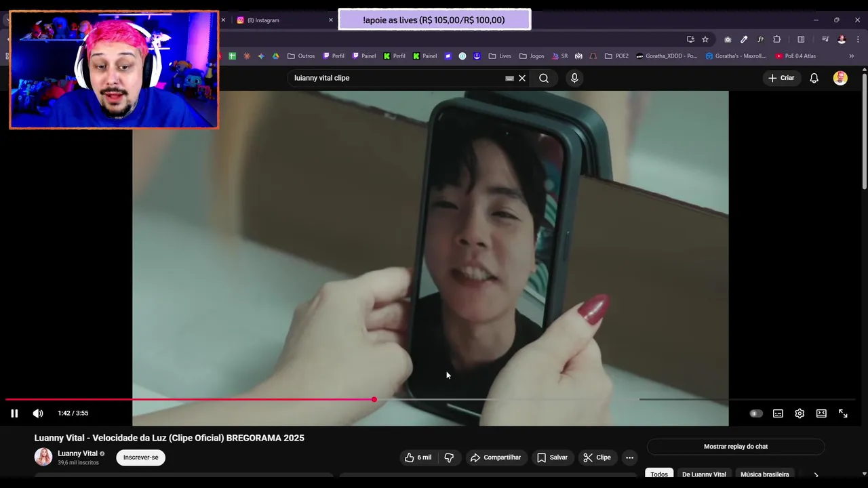Mute the video volume
Image resolution: width=868 pixels, height=488 pixels.
[38, 413]
